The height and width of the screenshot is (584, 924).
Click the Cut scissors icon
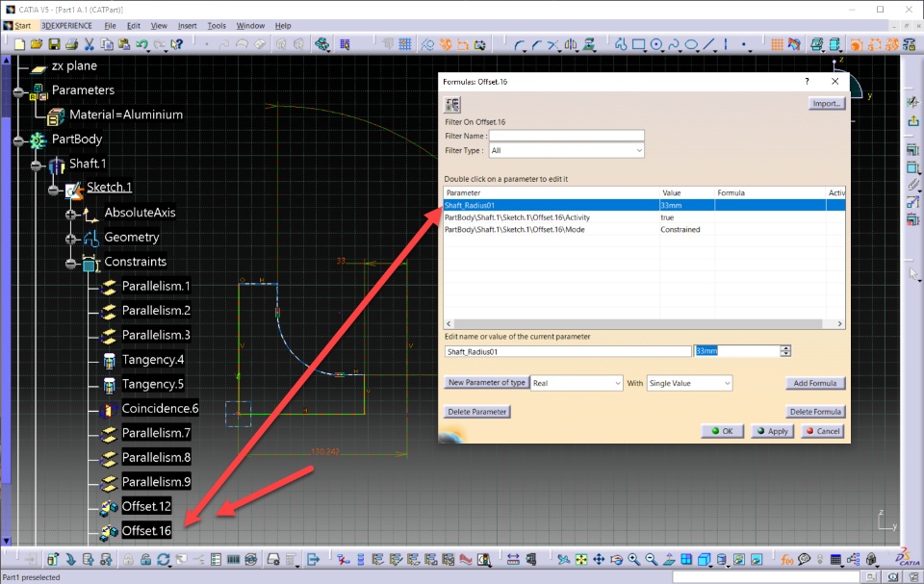click(x=89, y=44)
